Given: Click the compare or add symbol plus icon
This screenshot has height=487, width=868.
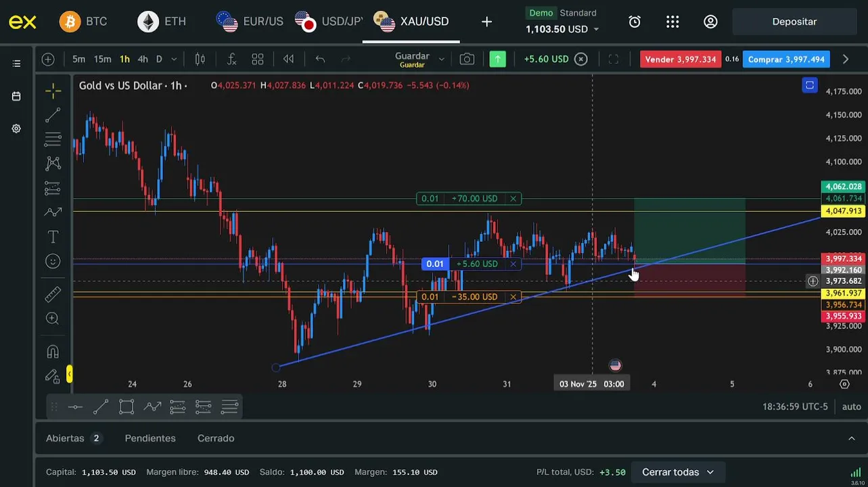Looking at the screenshot, I should pos(48,60).
